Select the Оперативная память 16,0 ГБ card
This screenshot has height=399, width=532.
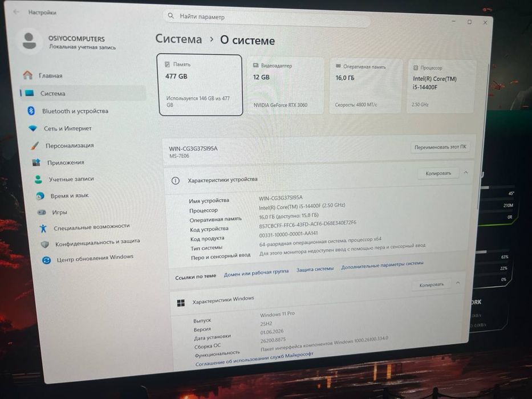tap(366, 86)
